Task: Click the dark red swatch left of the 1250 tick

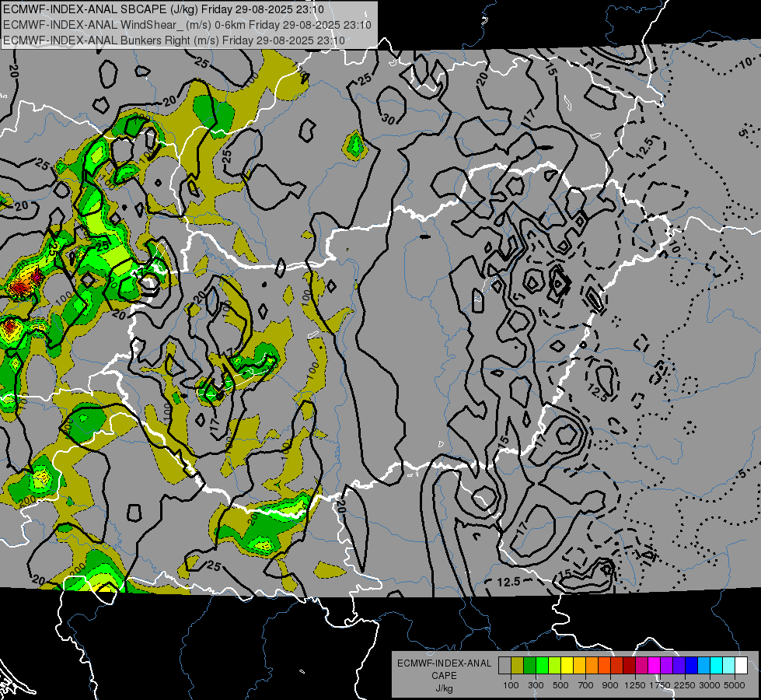Action: (x=629, y=666)
